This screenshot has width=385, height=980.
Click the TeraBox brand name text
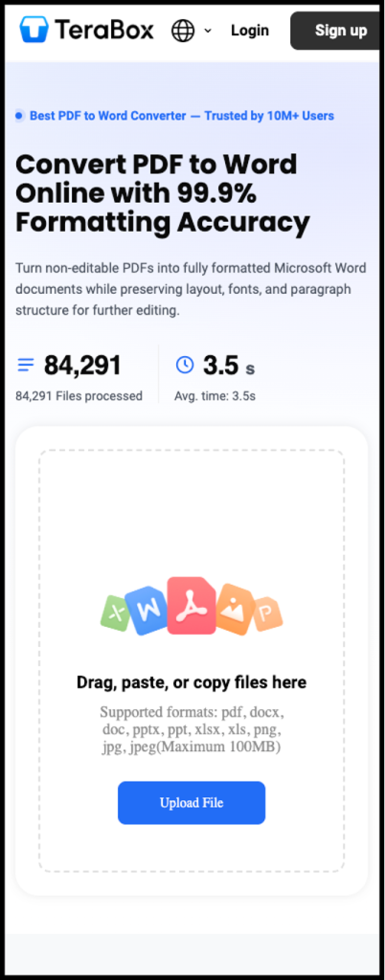coord(103,30)
